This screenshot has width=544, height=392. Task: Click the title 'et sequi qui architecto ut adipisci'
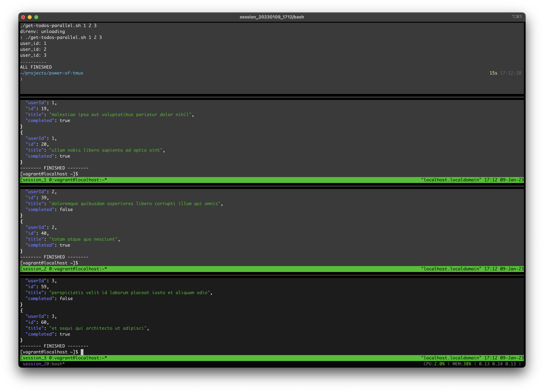(x=98, y=328)
